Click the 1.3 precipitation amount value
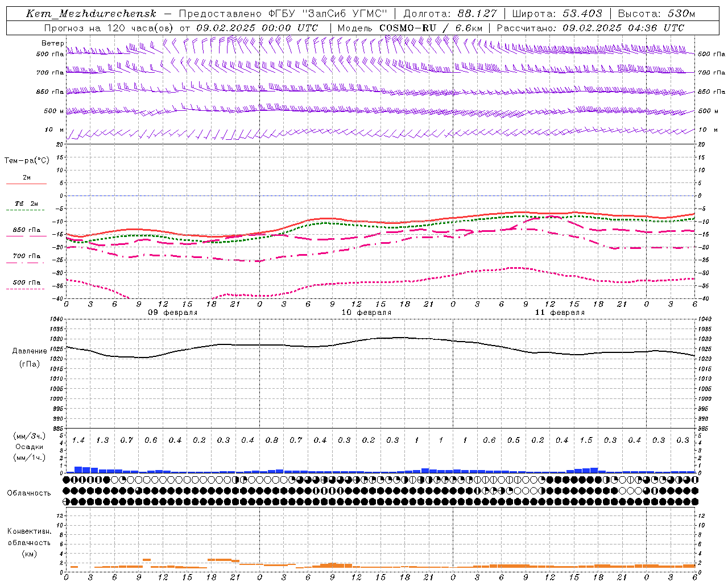The image size is (728, 582). pos(102,440)
